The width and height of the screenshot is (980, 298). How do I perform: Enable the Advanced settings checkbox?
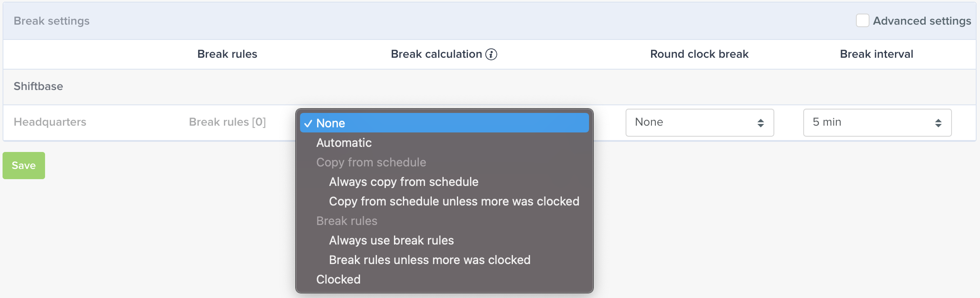862,20
